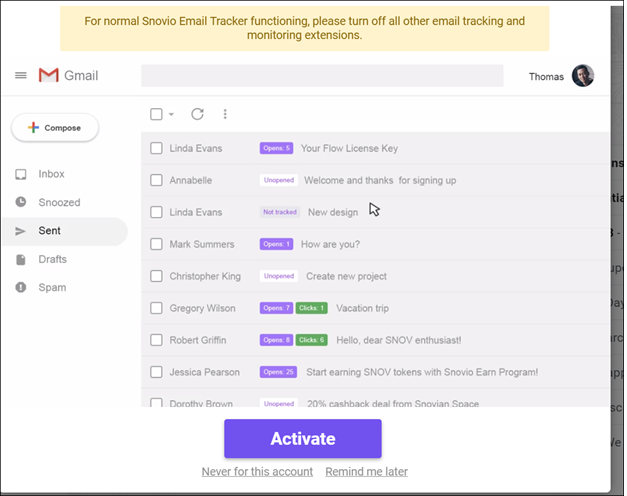Click the mail search field

(x=321, y=76)
